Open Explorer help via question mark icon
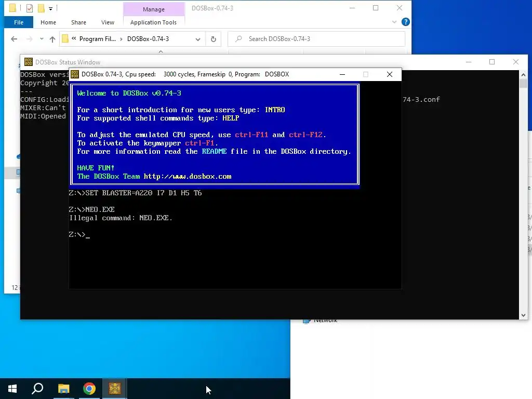This screenshot has width=532, height=399. pos(405,22)
